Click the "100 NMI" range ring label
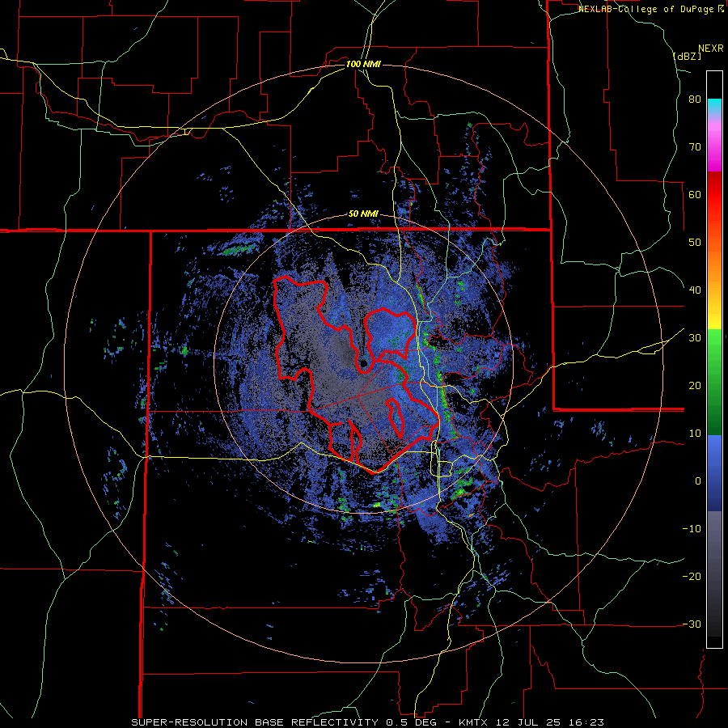Screen dimensions: 728x728 pos(363,64)
